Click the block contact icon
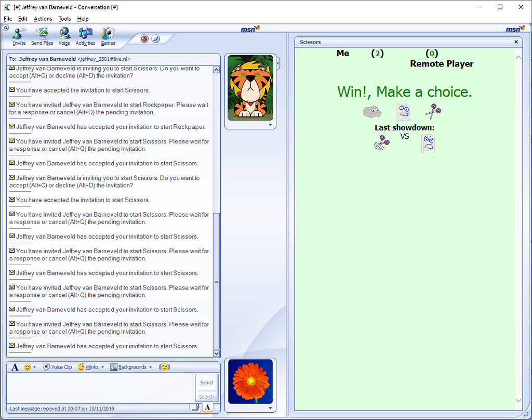The width and height of the screenshot is (532, 420). click(x=144, y=39)
